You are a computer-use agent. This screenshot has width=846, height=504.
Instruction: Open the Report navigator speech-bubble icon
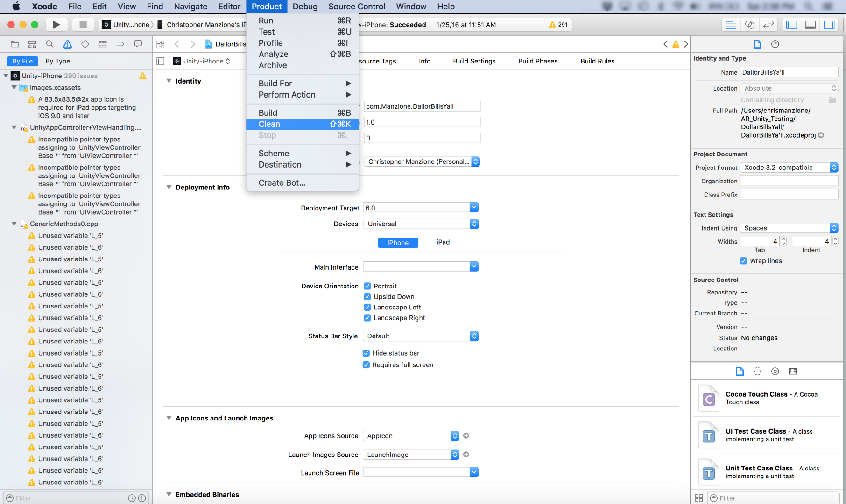(138, 44)
